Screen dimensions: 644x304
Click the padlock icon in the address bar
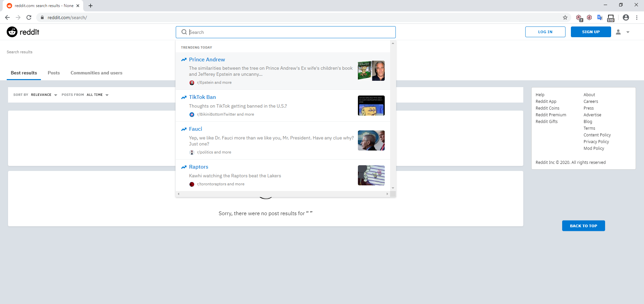tap(42, 17)
